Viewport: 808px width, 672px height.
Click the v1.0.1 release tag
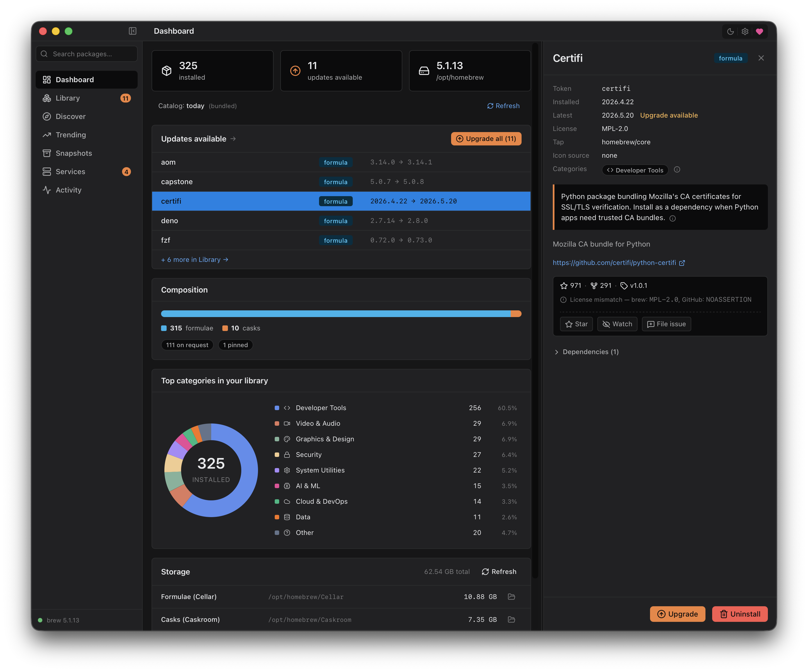point(634,285)
